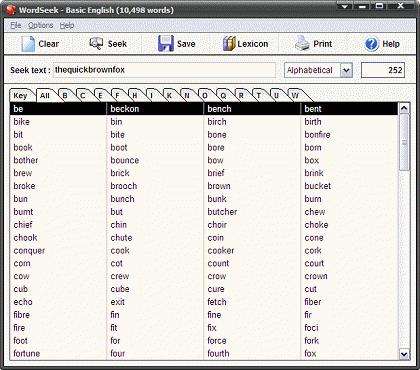420x370 pixels.
Task: Click the Save floppy disk icon
Action: [166, 44]
